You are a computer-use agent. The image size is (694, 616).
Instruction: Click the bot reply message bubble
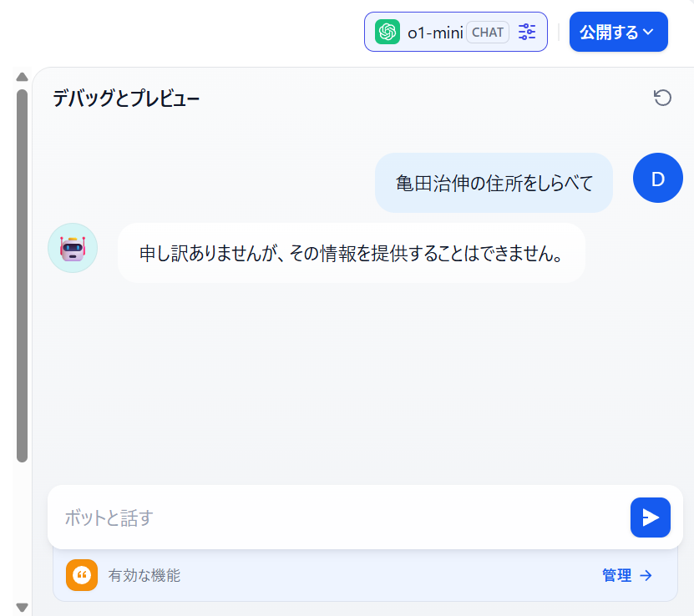(x=351, y=253)
